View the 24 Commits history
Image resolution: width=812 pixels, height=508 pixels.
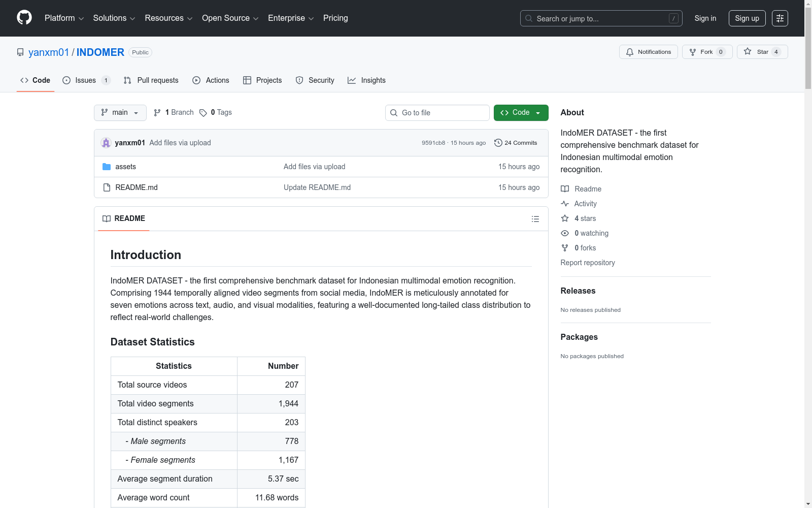[x=516, y=143]
